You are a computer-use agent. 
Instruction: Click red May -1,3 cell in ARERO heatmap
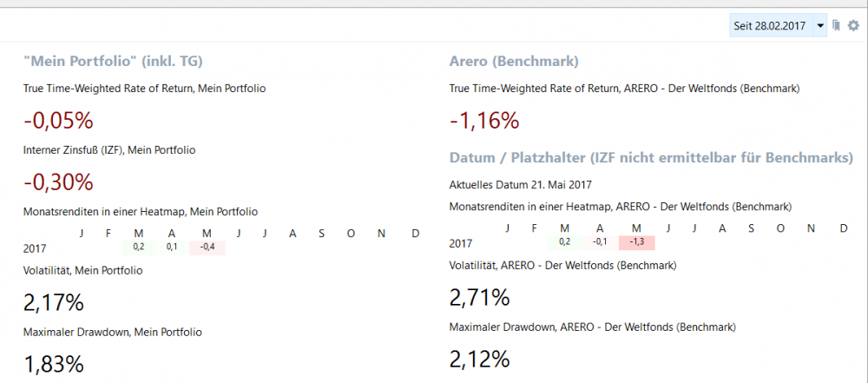coord(636,242)
